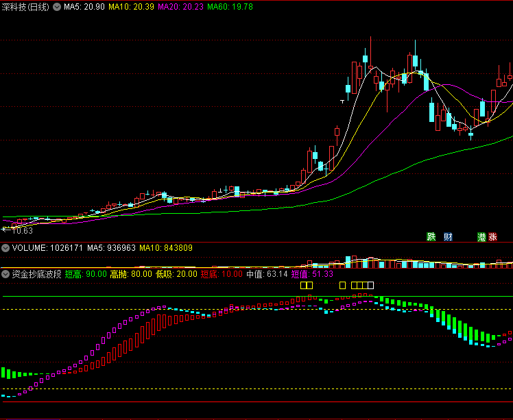513x420 pixels.
Task: Click the 短值: 51.33 label
Action: click(312, 274)
